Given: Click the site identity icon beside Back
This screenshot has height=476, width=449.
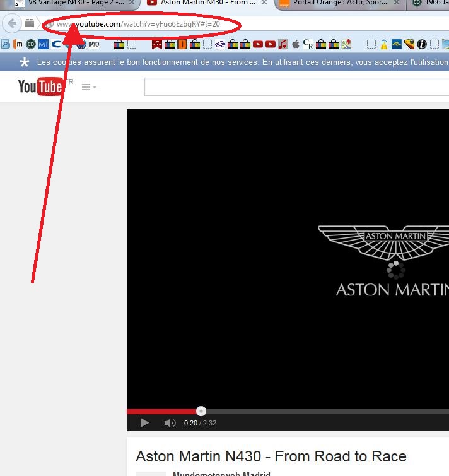Looking at the screenshot, I should point(30,23).
